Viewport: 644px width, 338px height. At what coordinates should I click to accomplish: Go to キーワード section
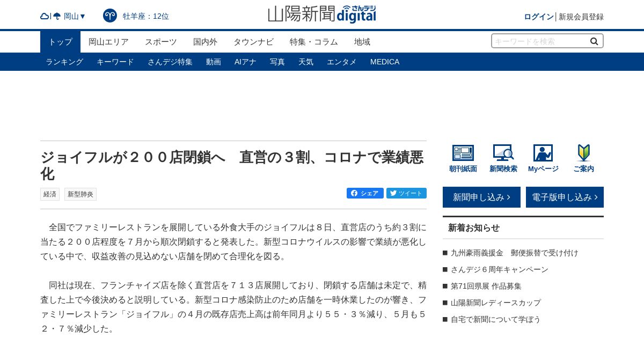tap(115, 62)
